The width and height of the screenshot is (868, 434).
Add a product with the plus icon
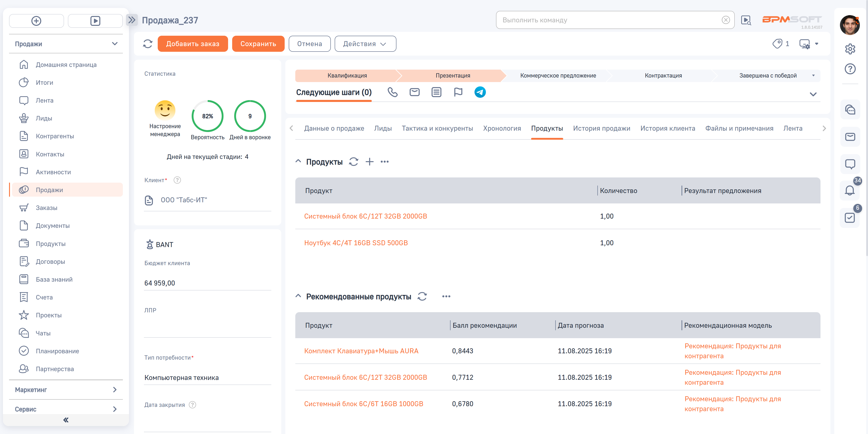(x=370, y=162)
